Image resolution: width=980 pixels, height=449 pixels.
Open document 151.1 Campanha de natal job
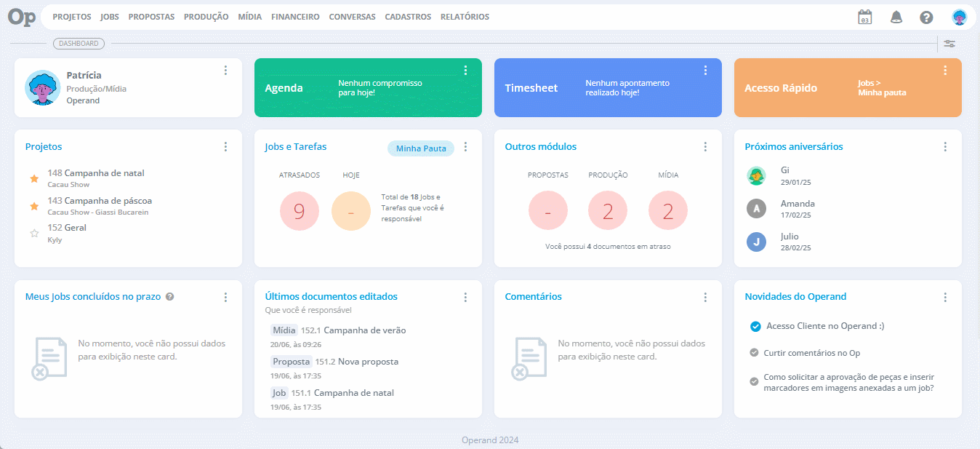pos(342,393)
